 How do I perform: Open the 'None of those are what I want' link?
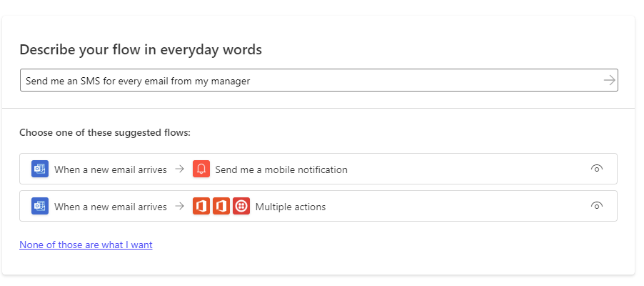point(86,245)
